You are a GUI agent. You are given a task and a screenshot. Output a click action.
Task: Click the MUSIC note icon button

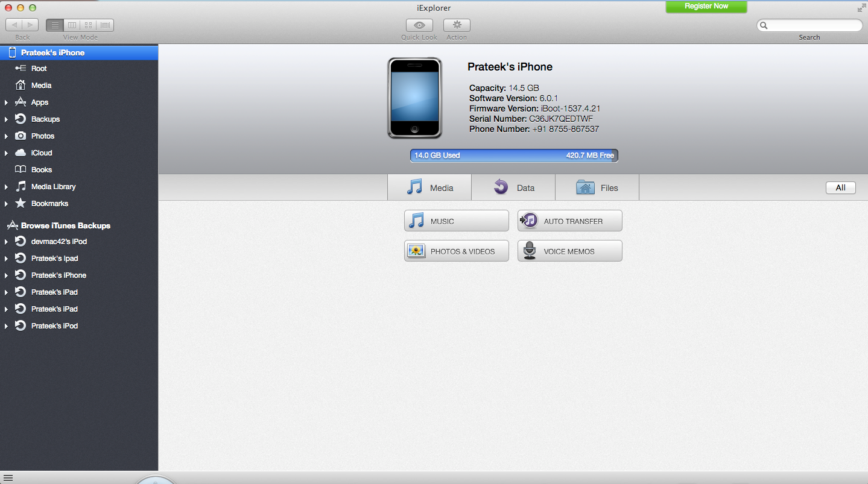(456, 221)
